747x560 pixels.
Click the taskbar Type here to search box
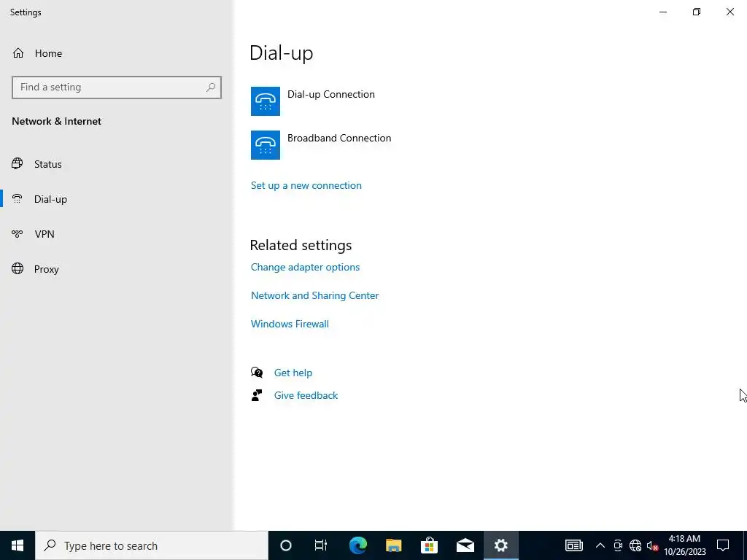click(152, 545)
